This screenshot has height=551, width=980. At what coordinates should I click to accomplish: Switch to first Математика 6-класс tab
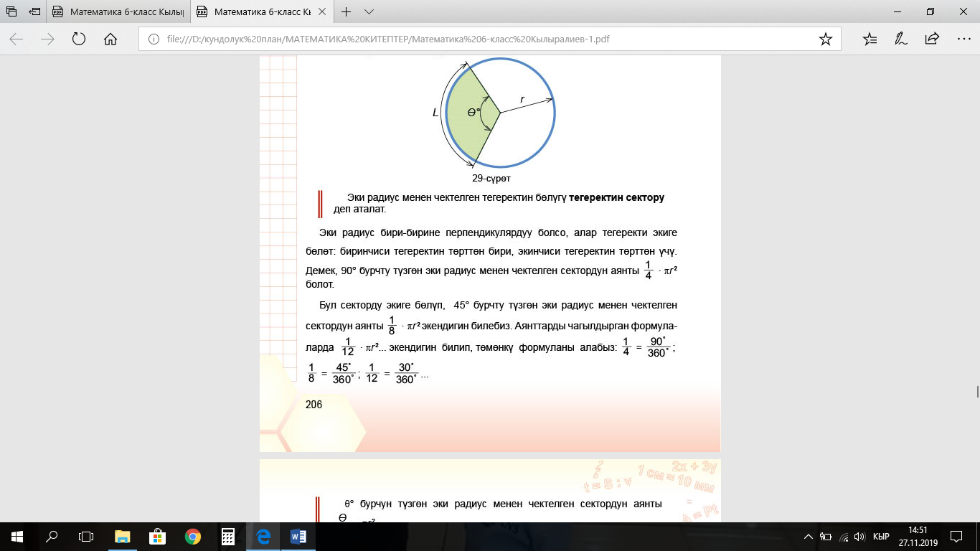(x=119, y=11)
